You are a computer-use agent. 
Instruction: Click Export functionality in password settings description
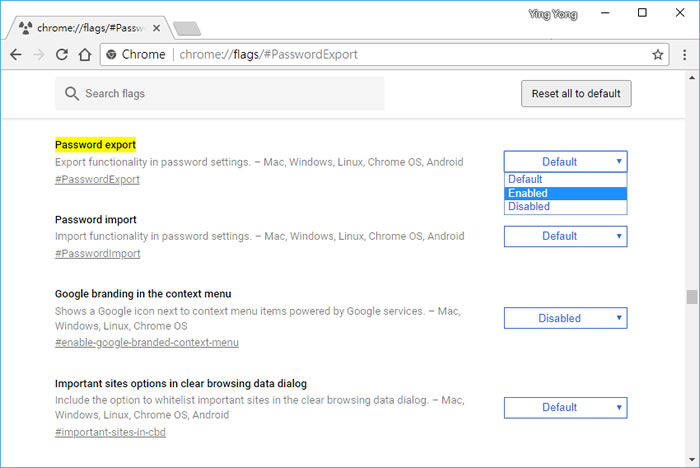coord(259,162)
